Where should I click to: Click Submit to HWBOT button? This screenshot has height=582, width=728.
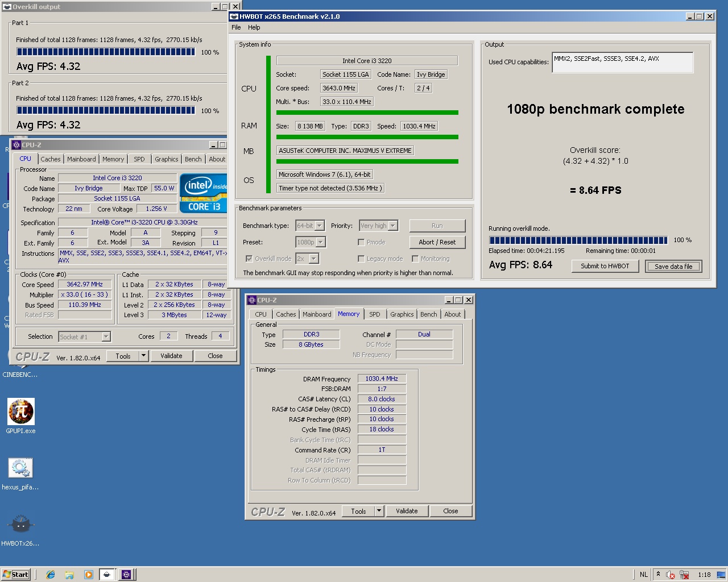click(605, 266)
